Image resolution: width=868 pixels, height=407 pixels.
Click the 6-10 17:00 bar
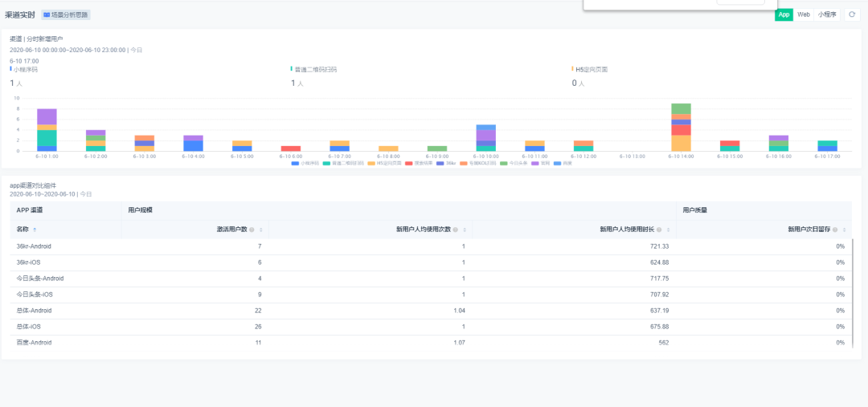(x=827, y=146)
